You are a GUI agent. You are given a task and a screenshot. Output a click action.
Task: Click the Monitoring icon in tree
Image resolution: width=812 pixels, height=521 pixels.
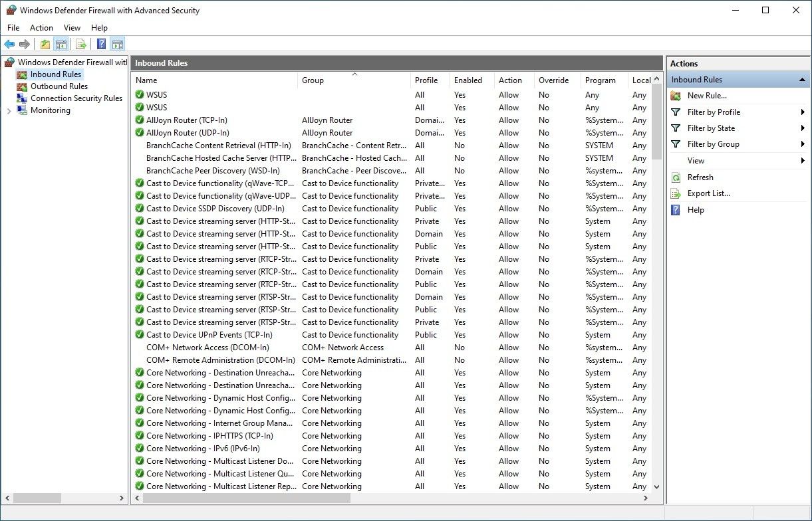pyautogui.click(x=22, y=110)
